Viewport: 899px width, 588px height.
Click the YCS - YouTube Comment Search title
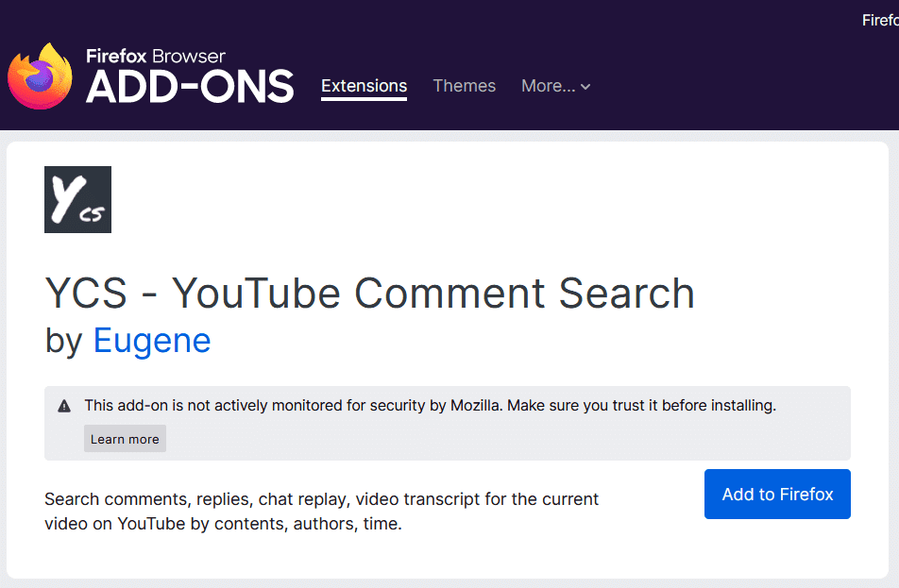click(x=369, y=294)
